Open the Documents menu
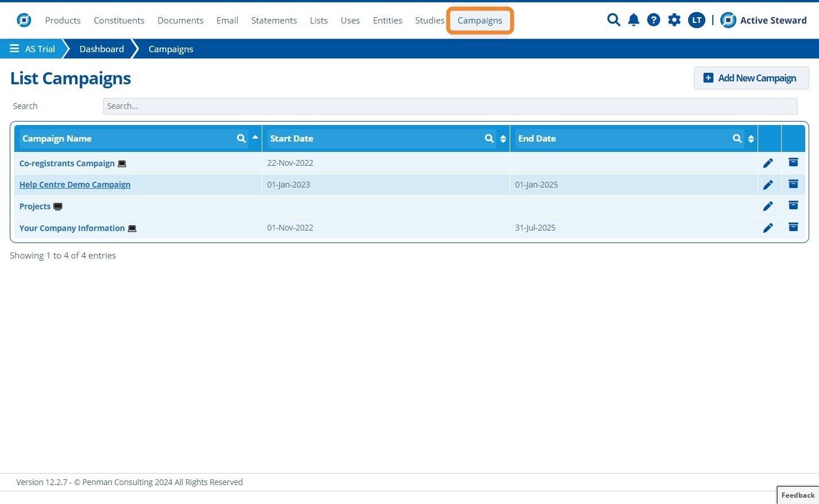This screenshot has height=504, width=819. click(x=180, y=20)
